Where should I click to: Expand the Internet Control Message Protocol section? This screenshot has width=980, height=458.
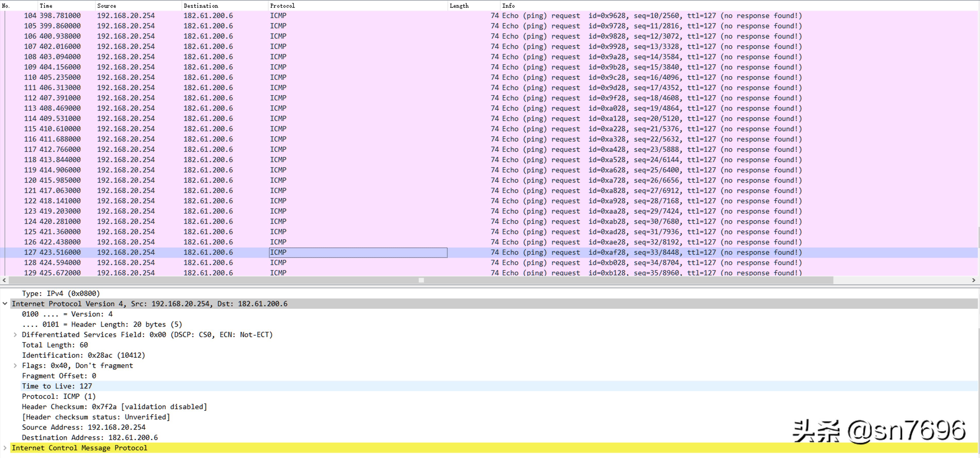click(x=5, y=448)
